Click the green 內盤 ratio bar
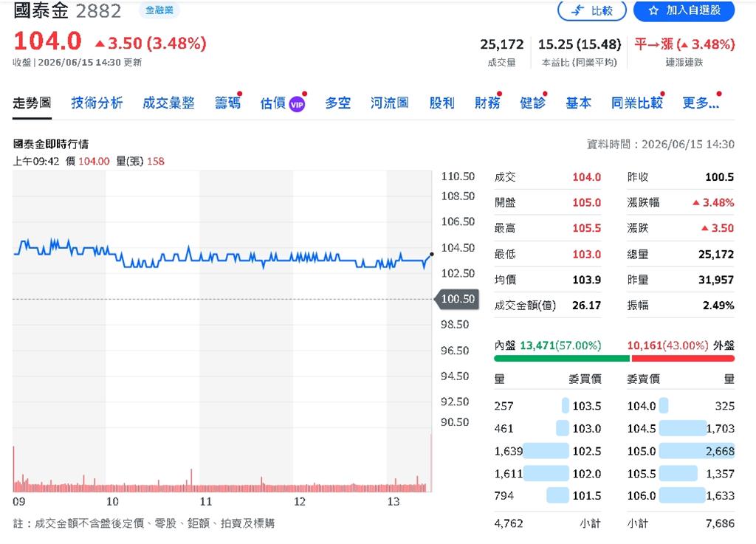The image size is (756, 544). point(562,358)
